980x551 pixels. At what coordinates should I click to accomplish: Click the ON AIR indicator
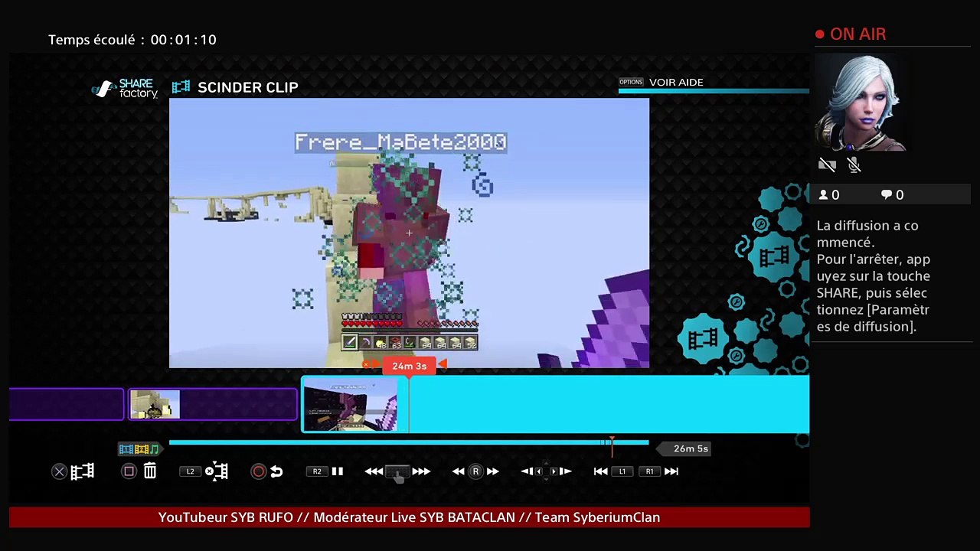(851, 34)
